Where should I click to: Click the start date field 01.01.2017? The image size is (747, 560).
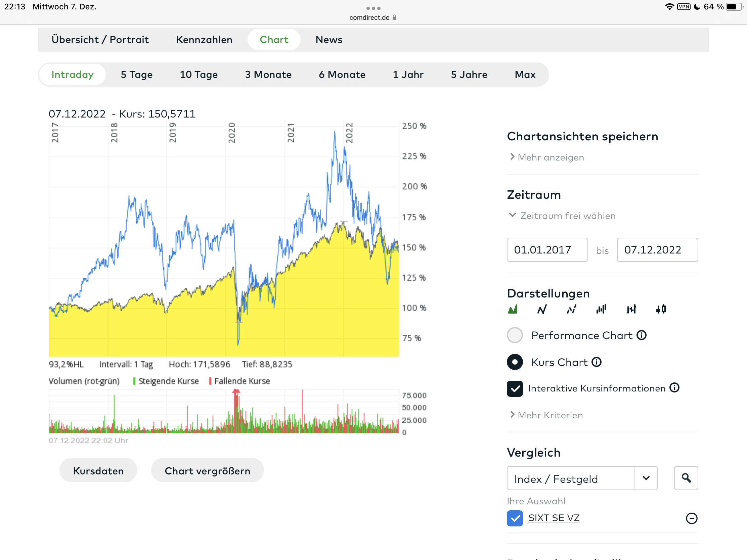pyautogui.click(x=547, y=250)
